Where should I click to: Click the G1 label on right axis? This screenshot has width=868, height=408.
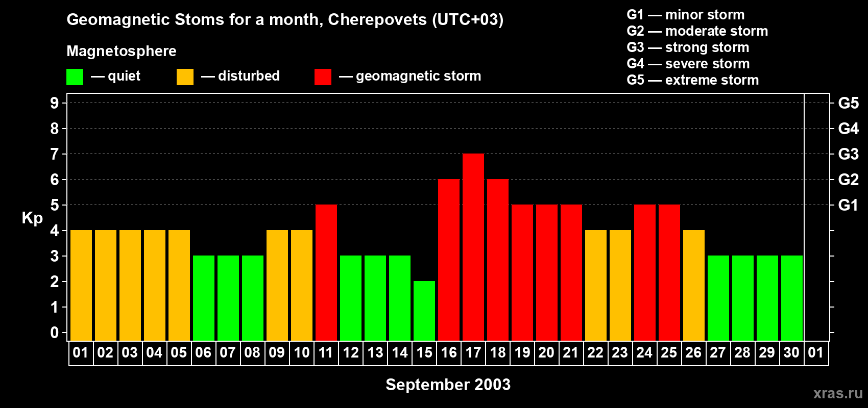click(x=848, y=205)
